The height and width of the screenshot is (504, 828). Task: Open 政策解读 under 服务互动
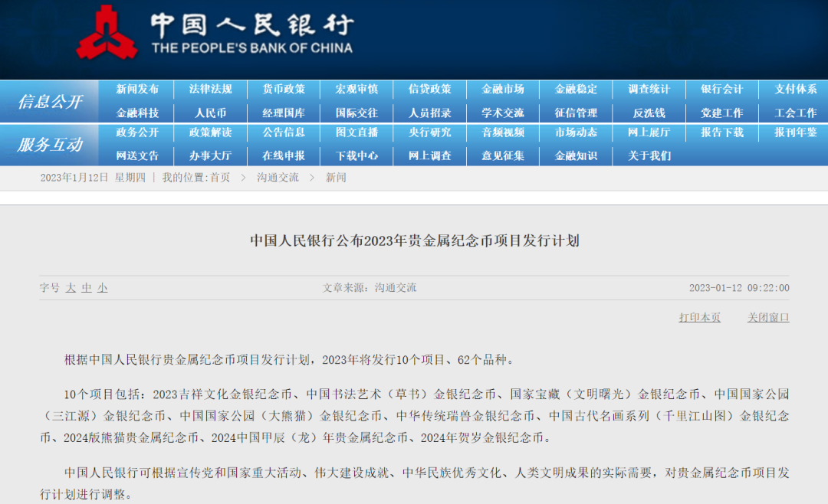211,133
